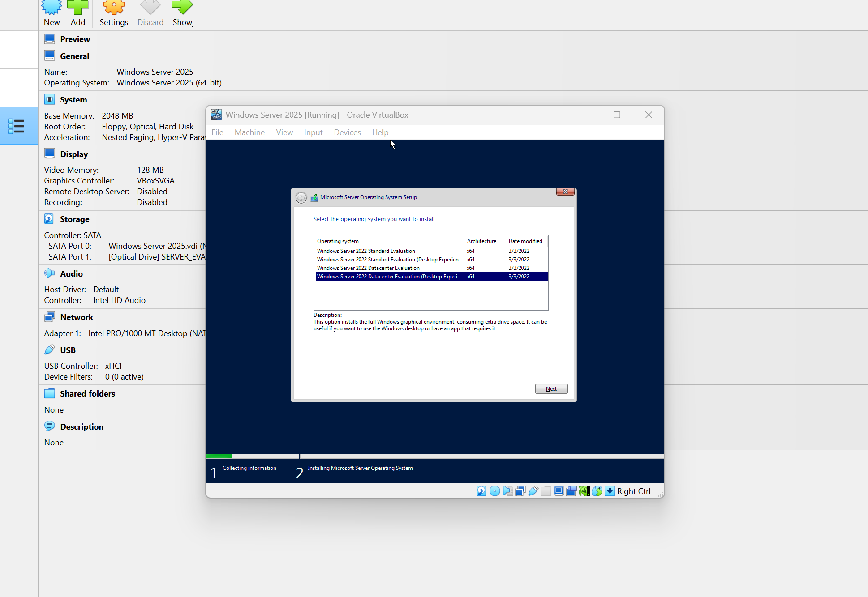This screenshot has height=597, width=868.
Task: Click the VBoxSVGA graphics controller value
Action: click(x=155, y=181)
